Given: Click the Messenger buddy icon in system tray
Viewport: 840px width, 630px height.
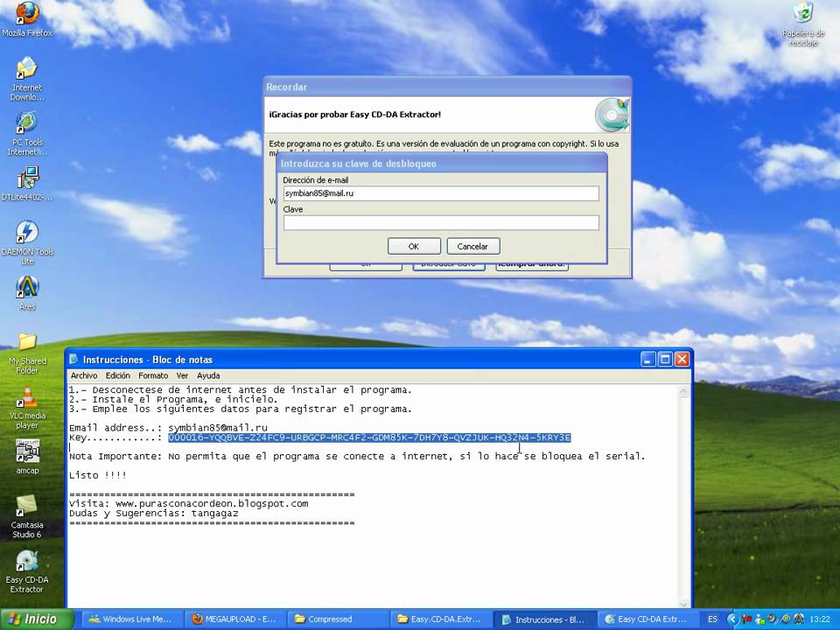Looking at the screenshot, I should (x=759, y=619).
